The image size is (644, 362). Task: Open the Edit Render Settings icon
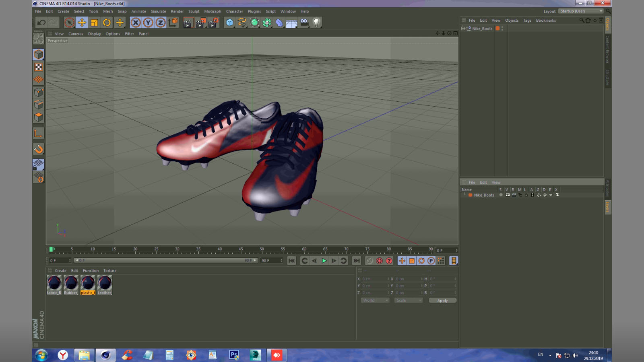213,23
